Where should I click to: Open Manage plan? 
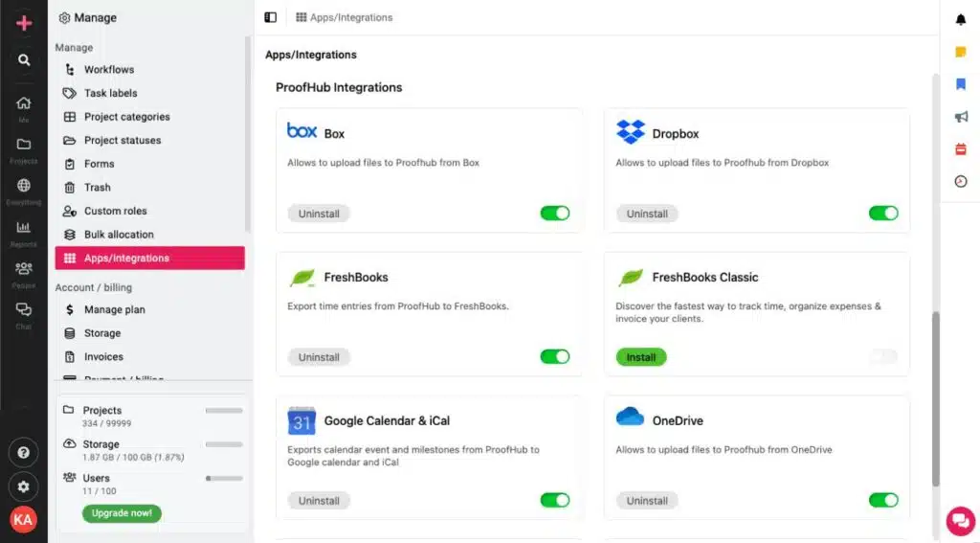tap(150, 309)
